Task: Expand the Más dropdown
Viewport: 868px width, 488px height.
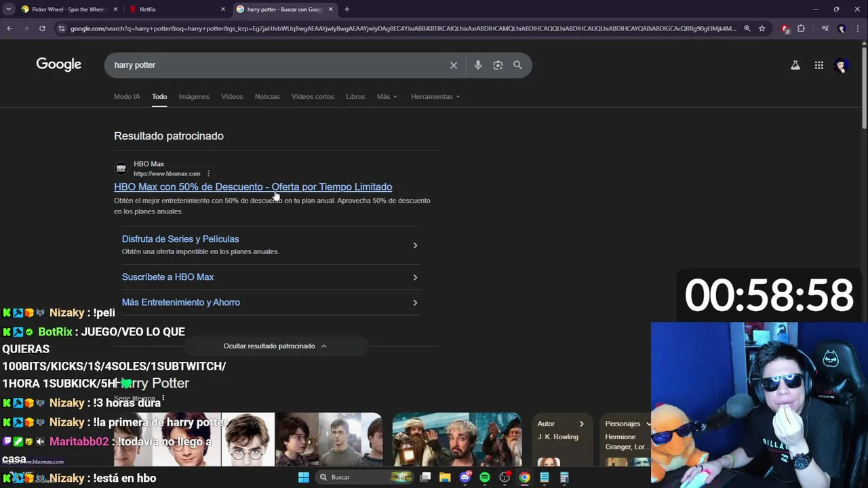Action: click(x=387, y=96)
